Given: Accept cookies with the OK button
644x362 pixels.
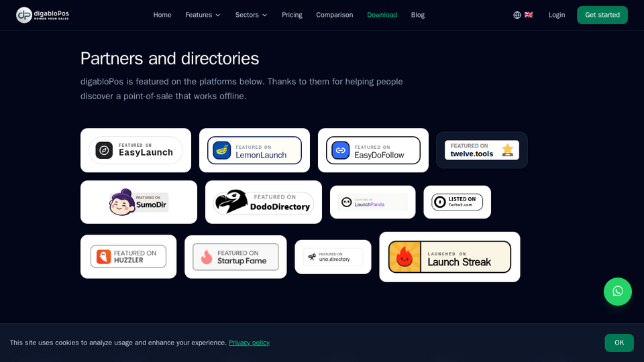Looking at the screenshot, I should coord(619,343).
